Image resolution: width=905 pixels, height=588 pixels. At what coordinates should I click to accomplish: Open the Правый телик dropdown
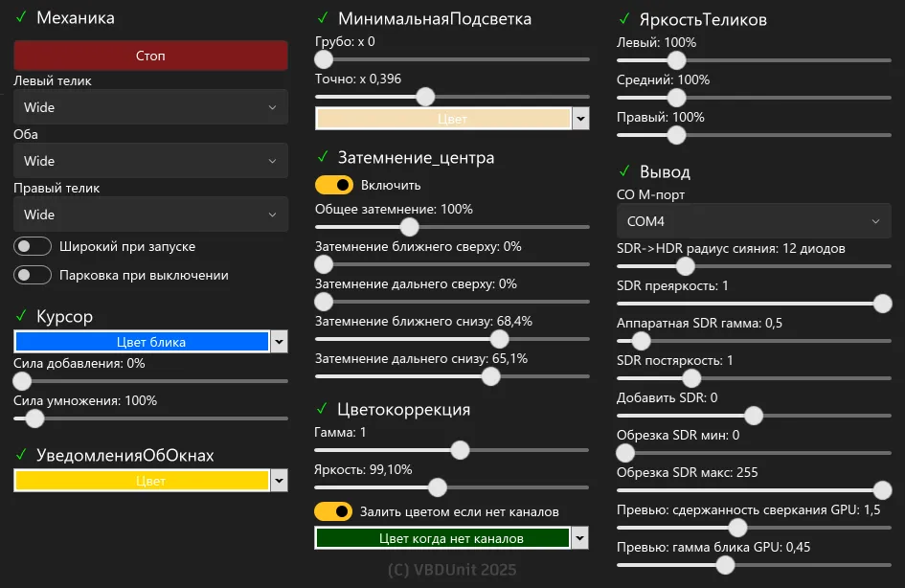click(x=150, y=215)
